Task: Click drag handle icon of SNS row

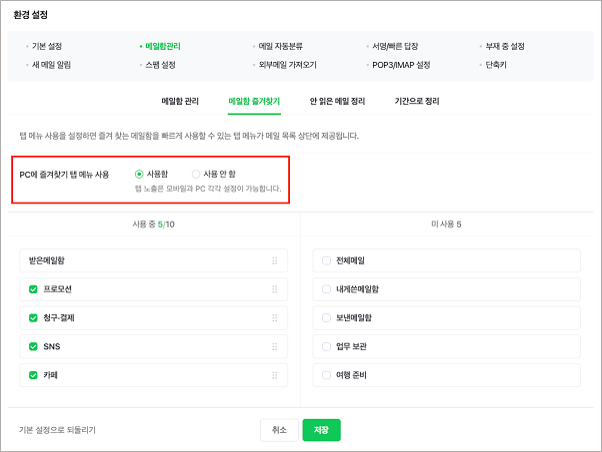Action: coord(275,347)
